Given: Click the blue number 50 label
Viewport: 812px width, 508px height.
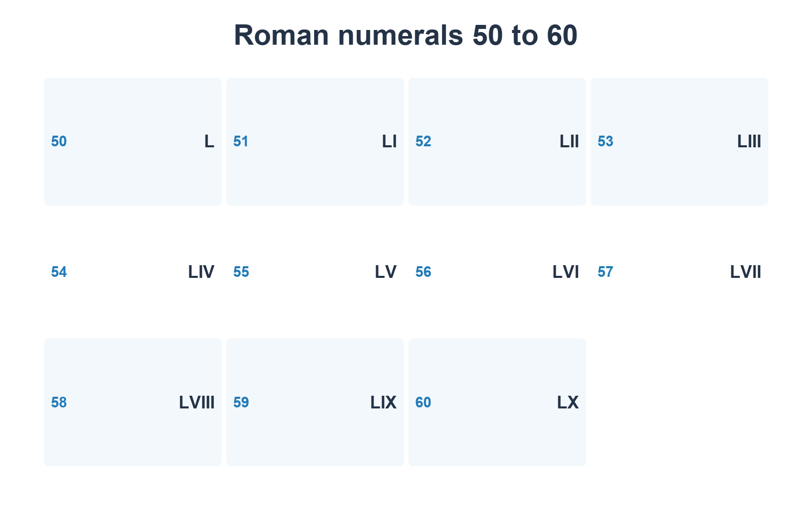Looking at the screenshot, I should click(59, 142).
